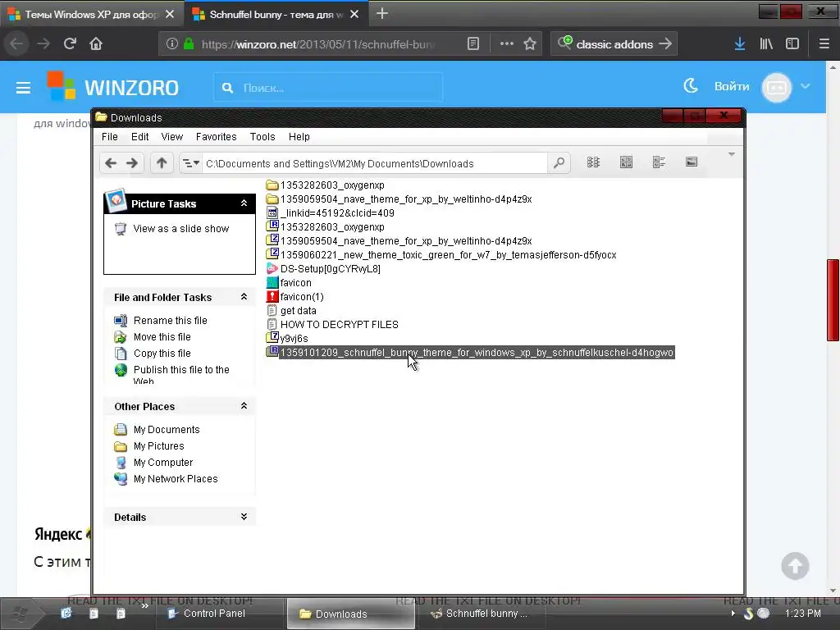This screenshot has width=840, height=630.
Task: Switch to the details list view button
Action: [x=659, y=162]
